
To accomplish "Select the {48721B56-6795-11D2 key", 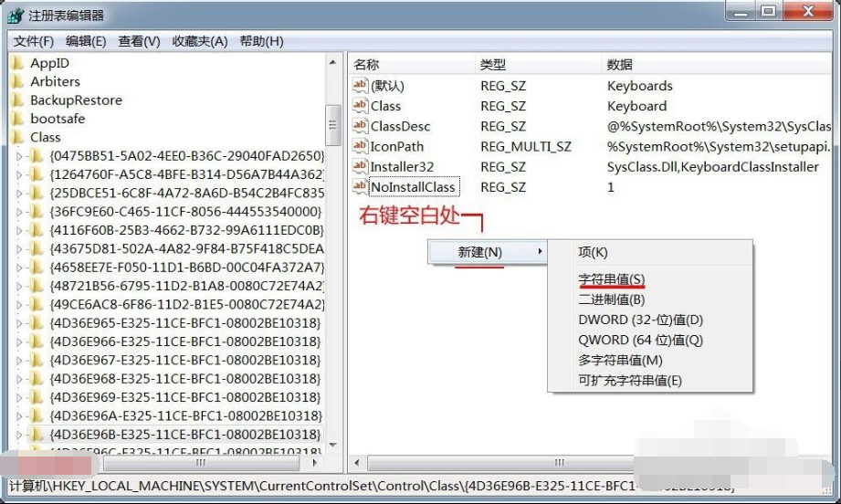I will (x=187, y=286).
